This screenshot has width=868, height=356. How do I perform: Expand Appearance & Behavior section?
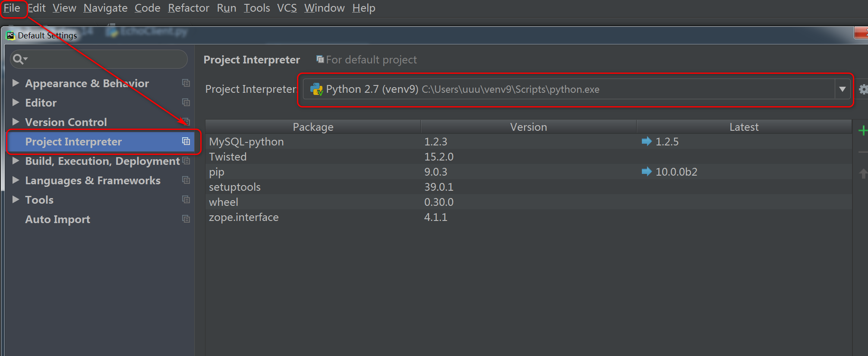coord(16,83)
